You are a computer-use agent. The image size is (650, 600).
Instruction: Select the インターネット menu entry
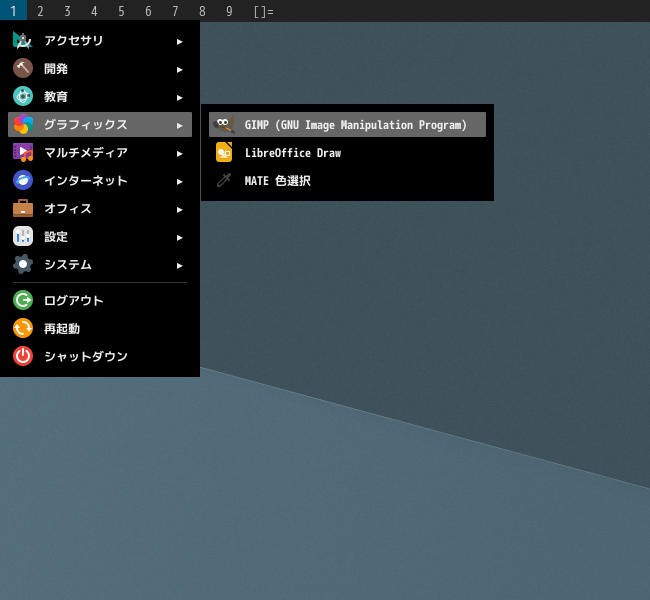100,180
